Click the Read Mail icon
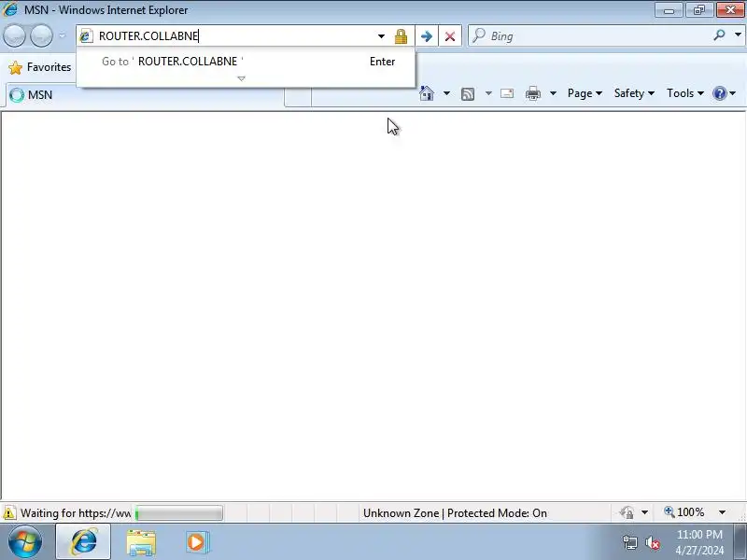This screenshot has height=560, width=747. [507, 93]
